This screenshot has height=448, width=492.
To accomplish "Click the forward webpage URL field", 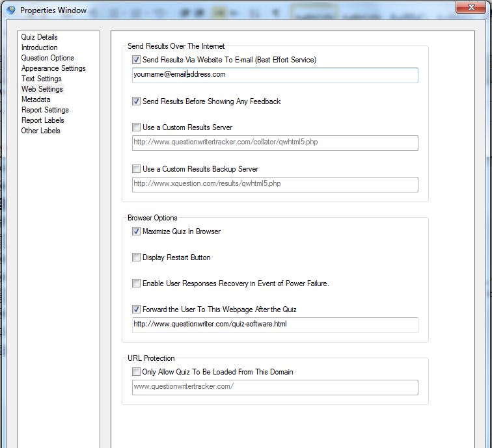I will (x=275, y=325).
